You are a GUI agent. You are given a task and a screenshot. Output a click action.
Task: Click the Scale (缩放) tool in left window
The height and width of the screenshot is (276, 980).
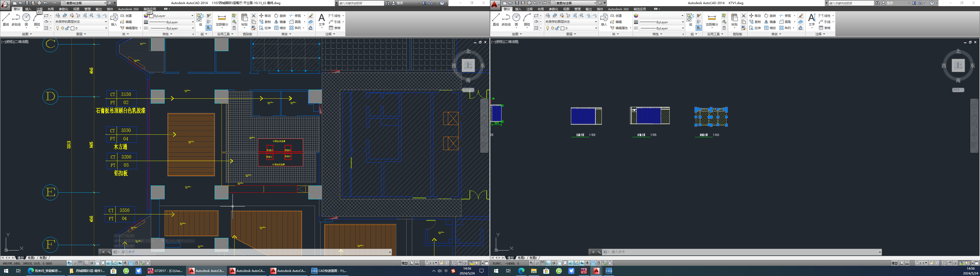(x=280, y=28)
